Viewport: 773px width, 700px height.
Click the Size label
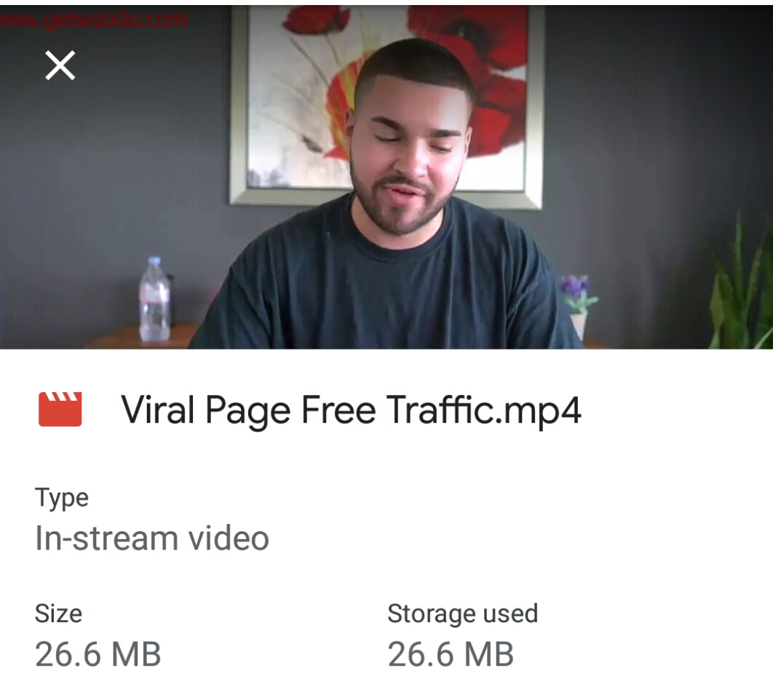click(x=58, y=613)
